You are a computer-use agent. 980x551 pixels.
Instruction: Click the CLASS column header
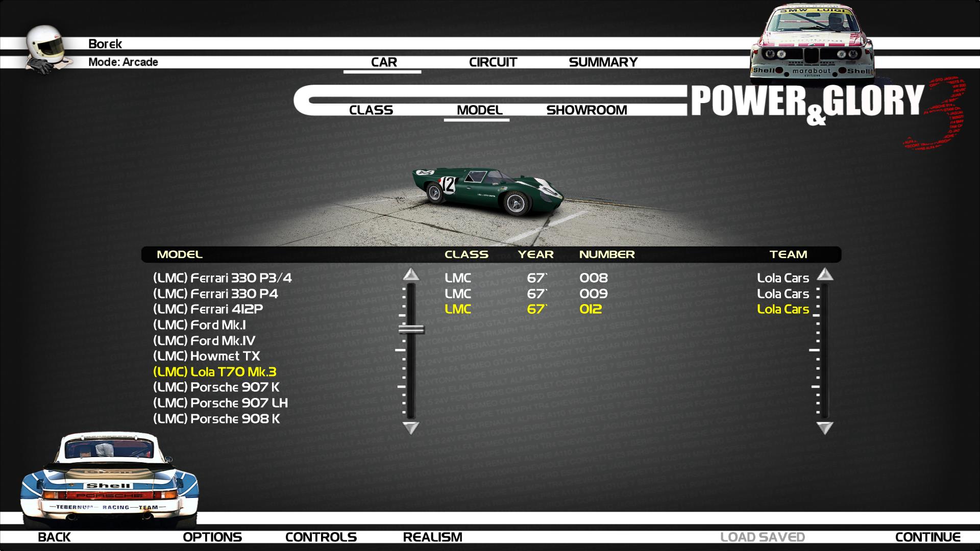coord(467,255)
